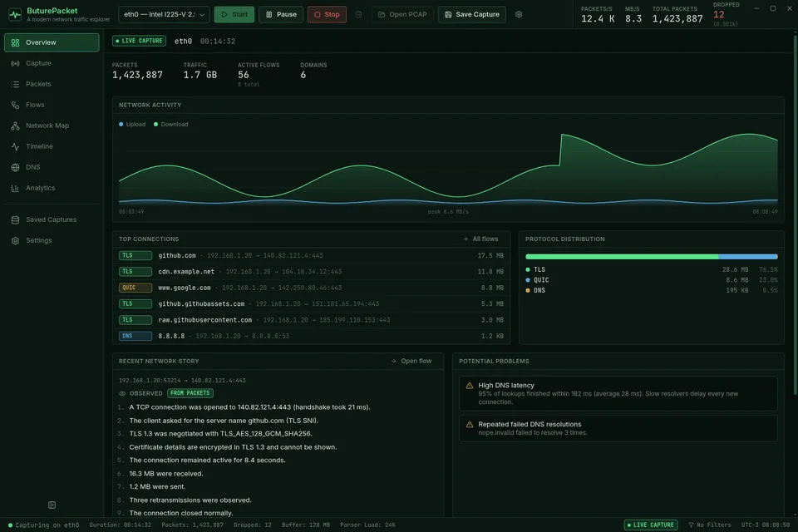The image size is (798, 532).
Task: Click the TLS legend row, 28.6 MB
Action: (652, 270)
